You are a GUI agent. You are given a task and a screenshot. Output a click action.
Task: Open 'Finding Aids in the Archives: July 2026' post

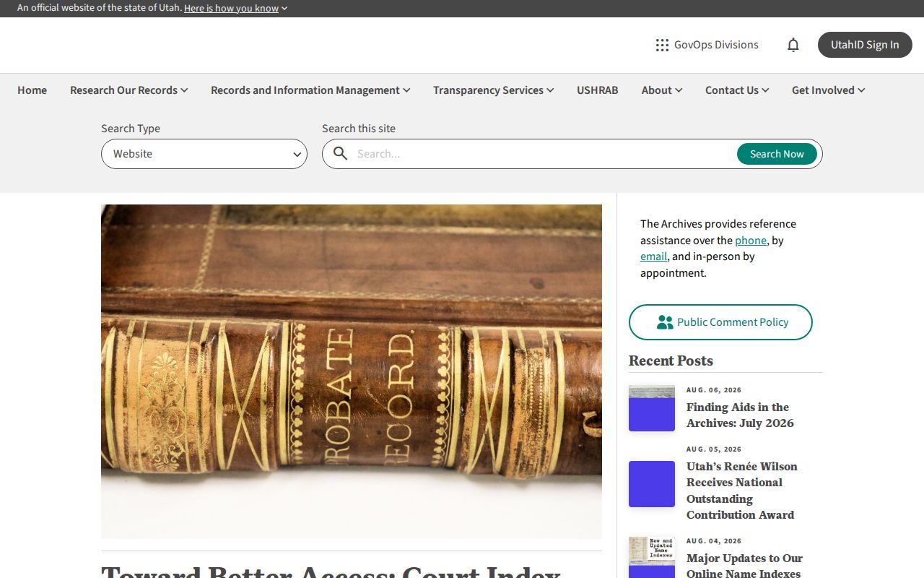coord(740,415)
